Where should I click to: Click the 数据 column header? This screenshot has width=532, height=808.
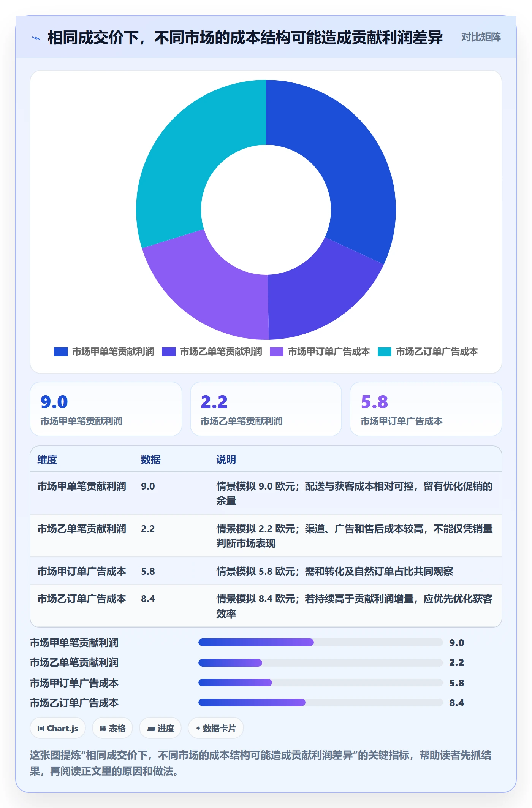[151, 459]
